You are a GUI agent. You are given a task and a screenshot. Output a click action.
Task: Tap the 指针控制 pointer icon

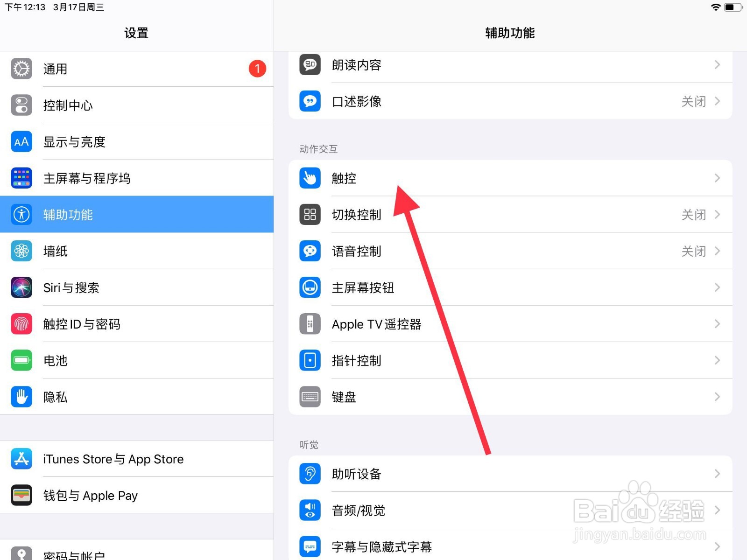tap(310, 360)
